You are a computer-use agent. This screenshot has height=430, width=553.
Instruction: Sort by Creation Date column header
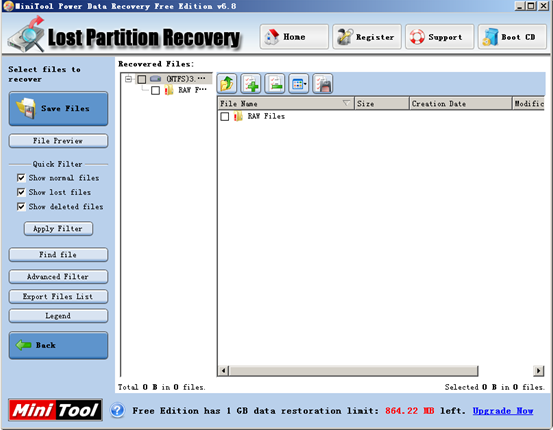coord(461,104)
